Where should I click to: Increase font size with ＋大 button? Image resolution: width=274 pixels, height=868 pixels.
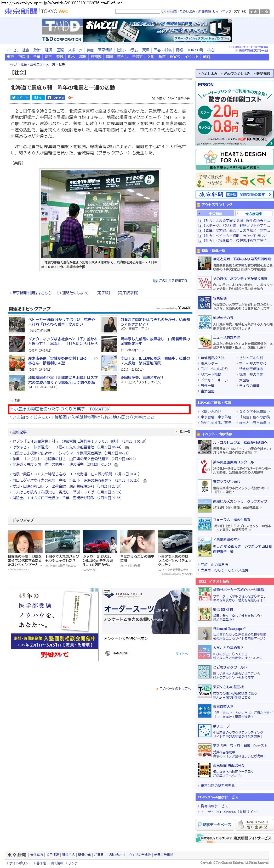click(x=254, y=12)
